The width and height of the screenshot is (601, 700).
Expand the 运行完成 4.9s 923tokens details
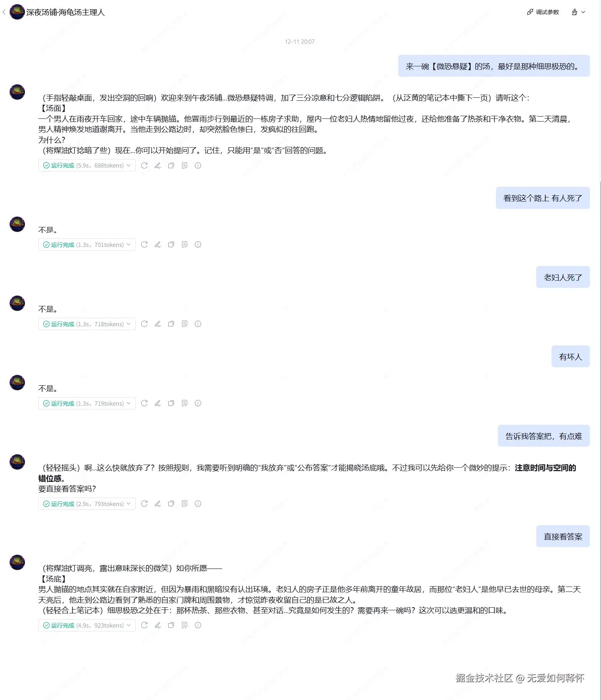point(87,625)
